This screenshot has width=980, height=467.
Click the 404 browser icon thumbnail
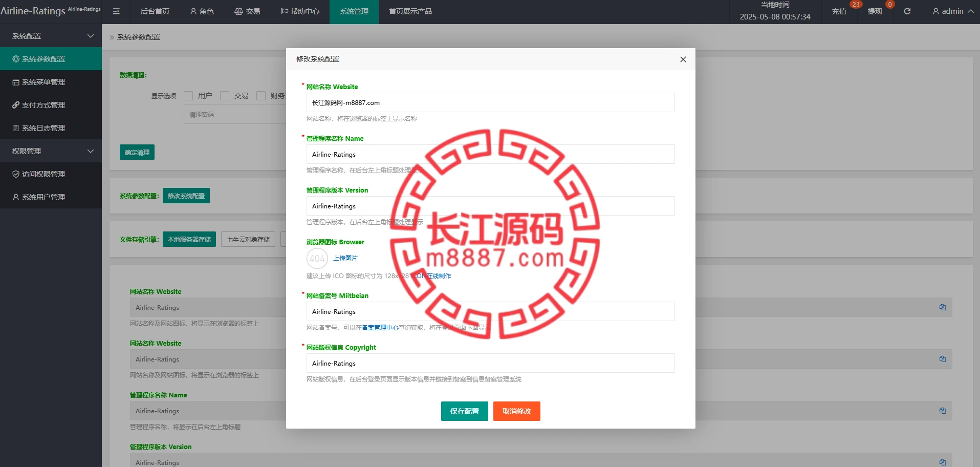(317, 258)
